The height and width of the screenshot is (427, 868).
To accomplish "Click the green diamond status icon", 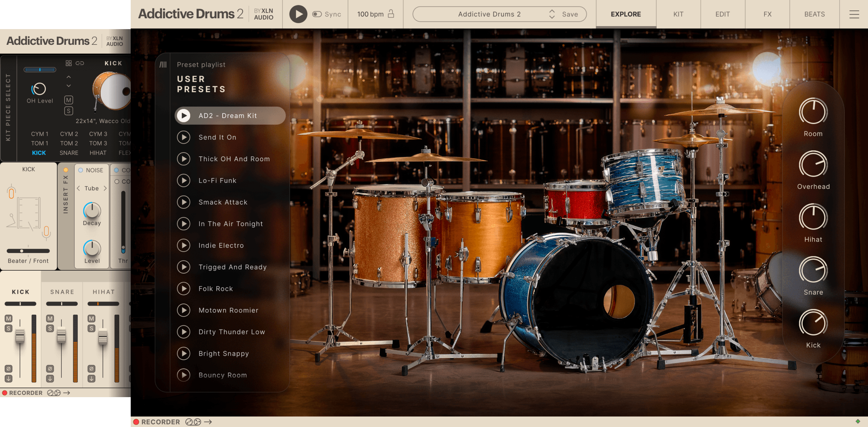I will tap(858, 421).
